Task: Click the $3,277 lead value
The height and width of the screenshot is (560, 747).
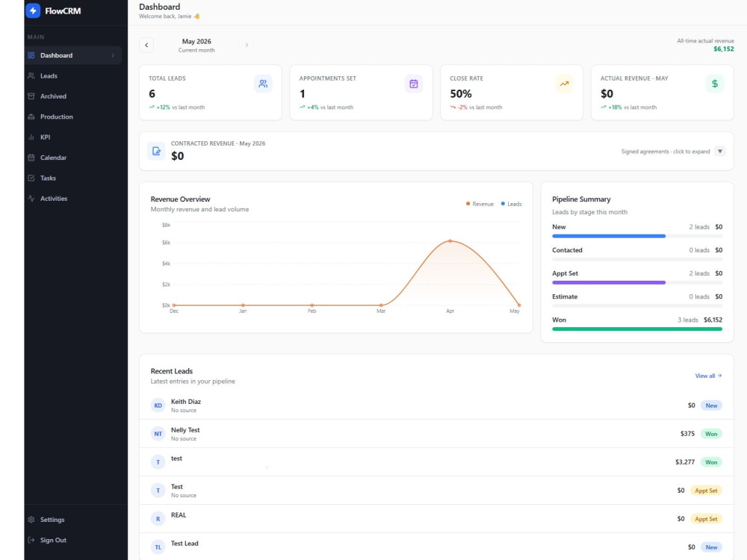Action: (x=684, y=462)
